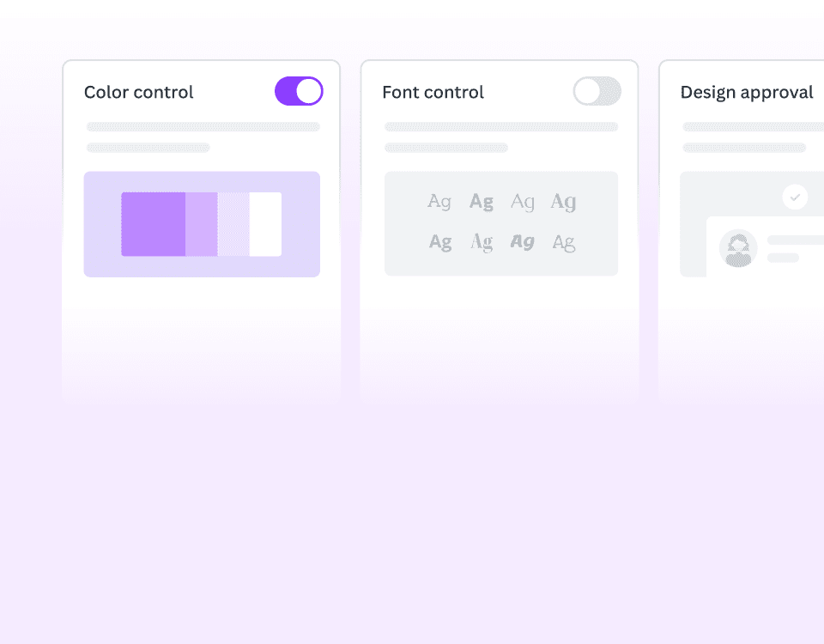Choose the white color swatch
Screen dimensions: 824x644
(265, 224)
